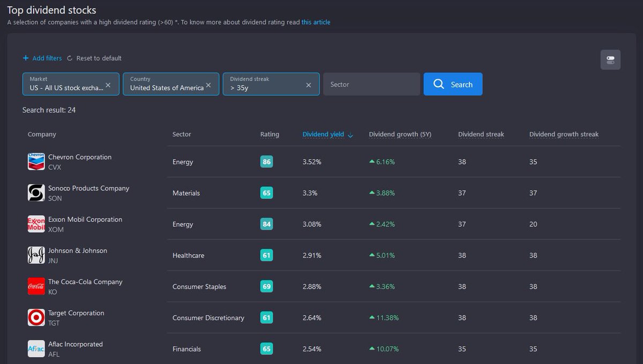Image resolution: width=643 pixels, height=364 pixels.
Task: Click Exxon's 3.08% dividend yield
Action: click(312, 224)
